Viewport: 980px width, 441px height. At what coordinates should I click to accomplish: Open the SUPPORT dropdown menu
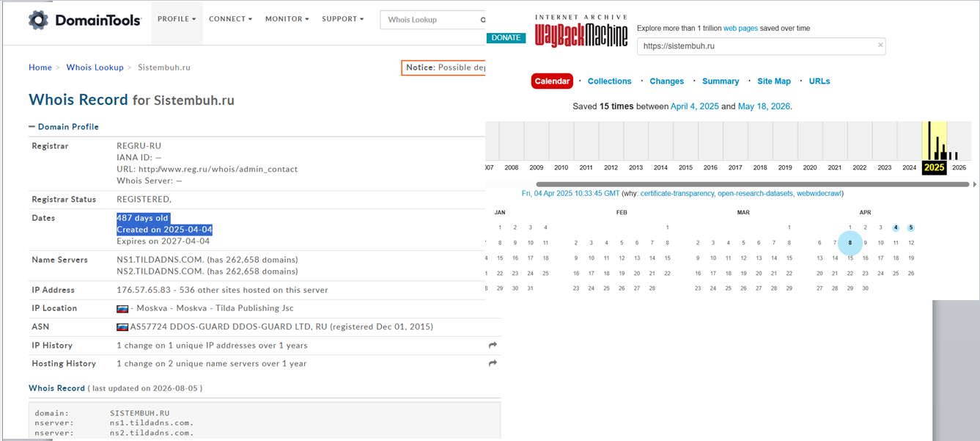click(343, 19)
